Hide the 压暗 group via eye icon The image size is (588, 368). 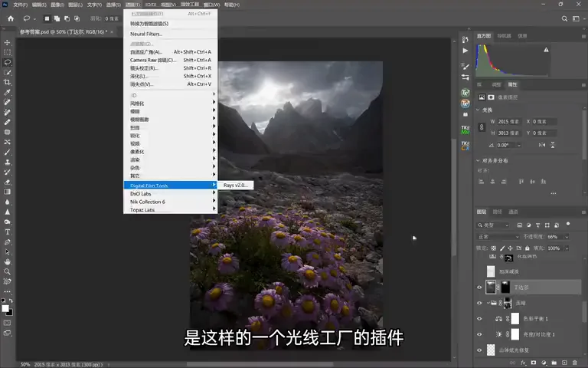click(479, 303)
